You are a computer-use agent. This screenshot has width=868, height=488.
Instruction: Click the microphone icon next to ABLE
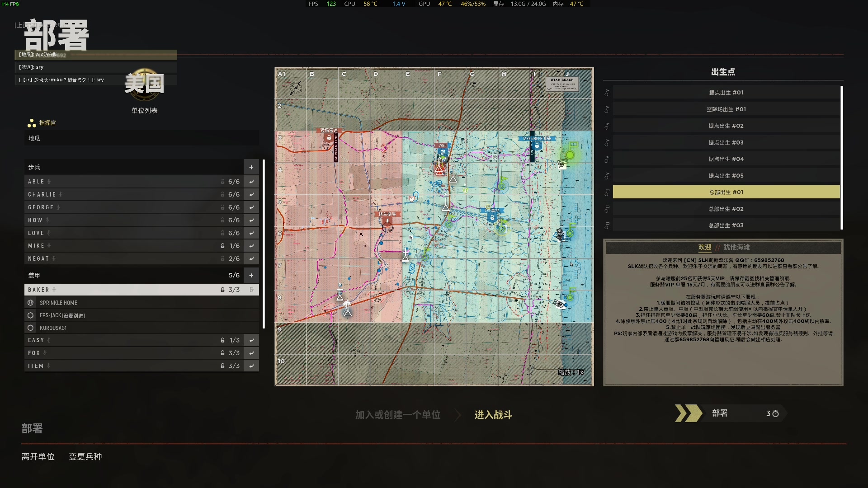(x=49, y=182)
